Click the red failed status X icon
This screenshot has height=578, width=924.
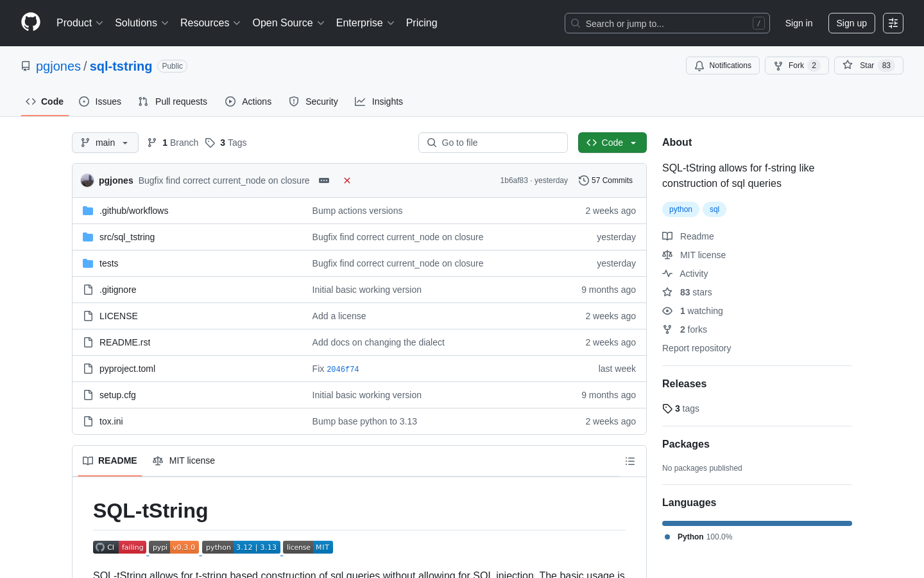pyautogui.click(x=347, y=180)
